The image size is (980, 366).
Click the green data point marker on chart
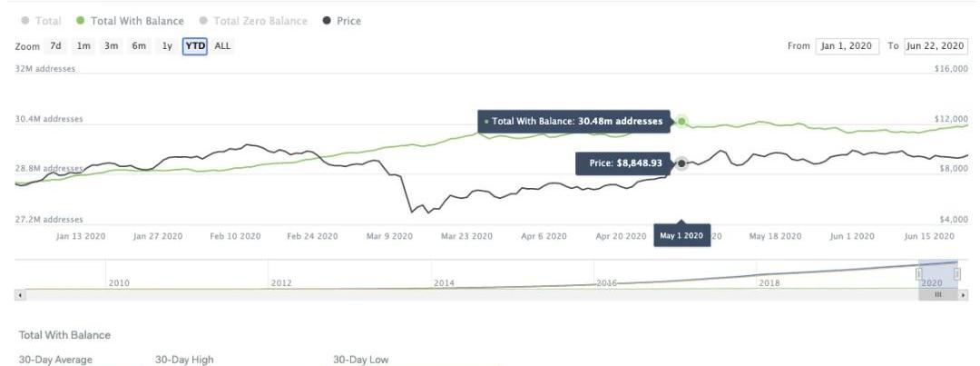(x=681, y=121)
